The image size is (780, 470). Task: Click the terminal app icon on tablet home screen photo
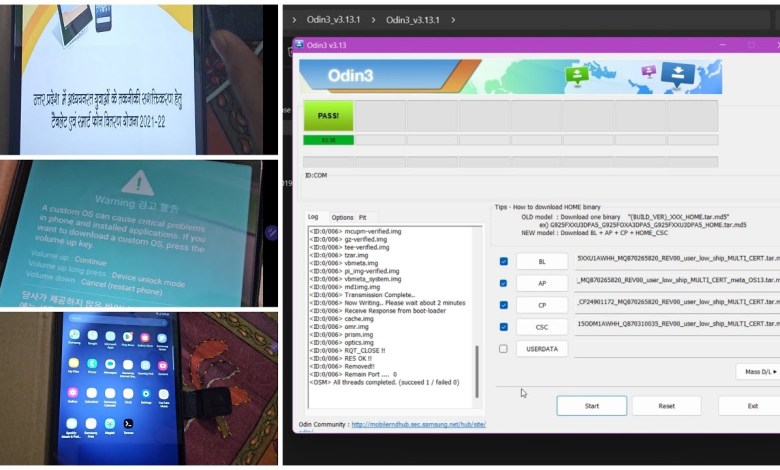(x=128, y=424)
